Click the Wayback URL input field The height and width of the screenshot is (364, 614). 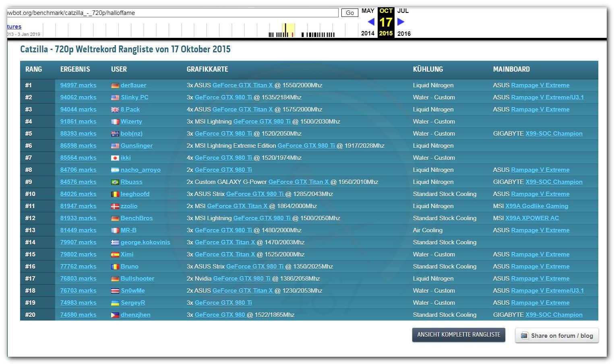173,13
